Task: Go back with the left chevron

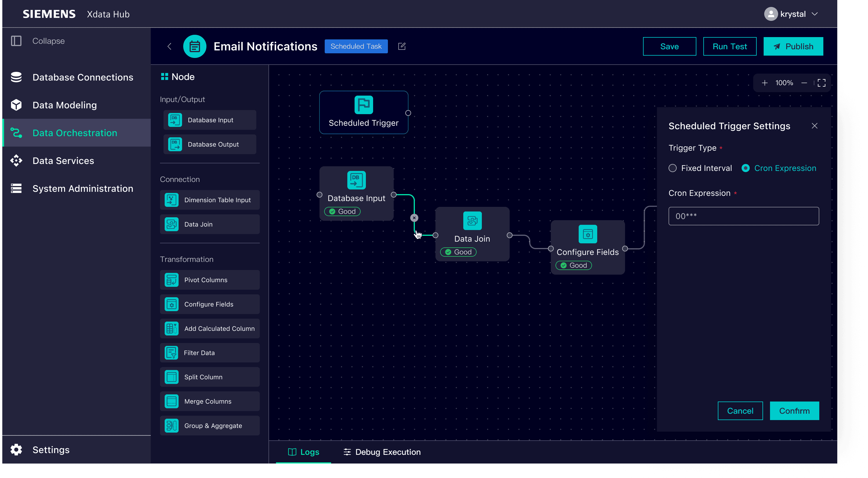Action: point(170,46)
